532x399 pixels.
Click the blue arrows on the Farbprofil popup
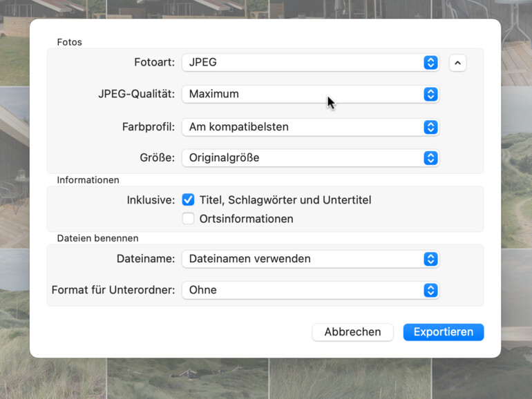(430, 127)
